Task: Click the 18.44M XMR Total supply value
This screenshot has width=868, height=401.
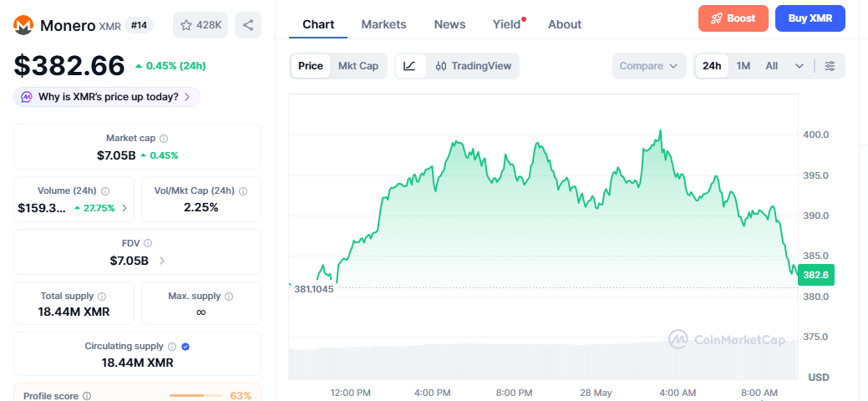Action: point(74,312)
